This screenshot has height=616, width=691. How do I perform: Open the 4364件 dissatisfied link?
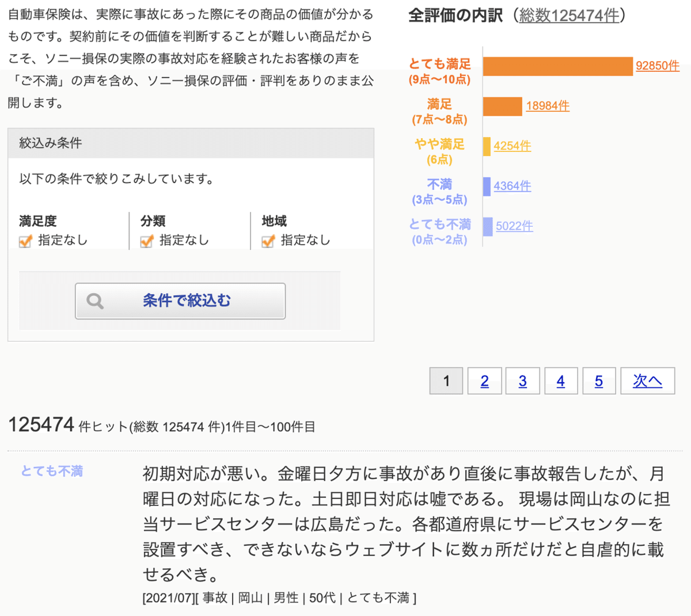(x=512, y=186)
